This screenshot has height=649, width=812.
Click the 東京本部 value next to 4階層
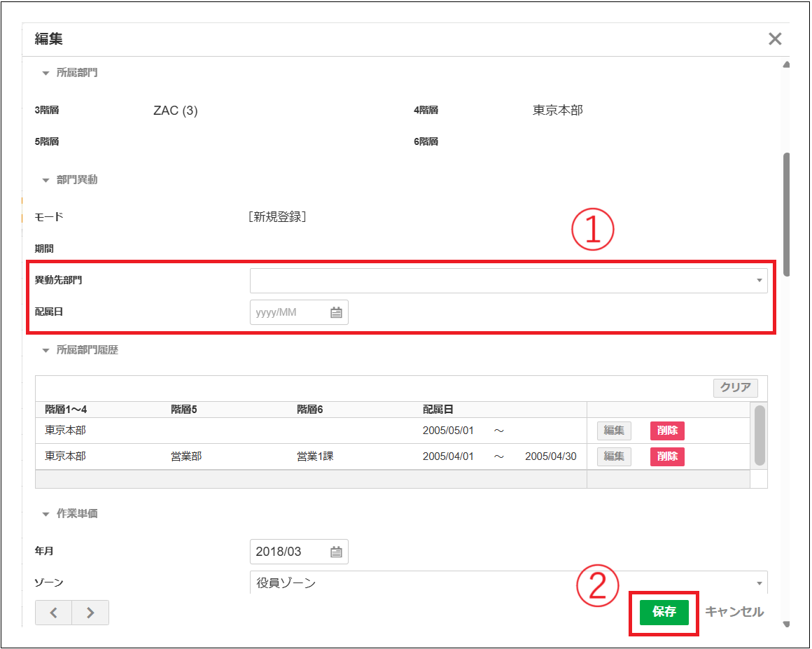(558, 111)
